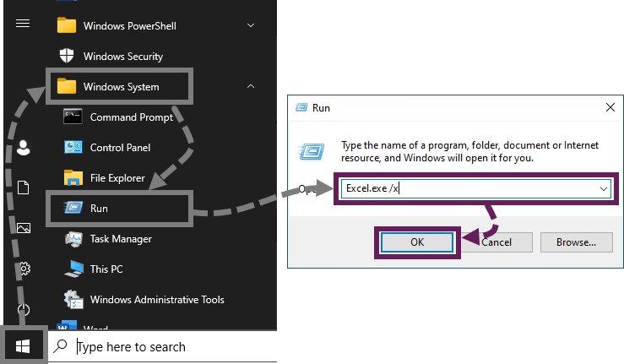Select Run in the Windows System folder

[119, 209]
